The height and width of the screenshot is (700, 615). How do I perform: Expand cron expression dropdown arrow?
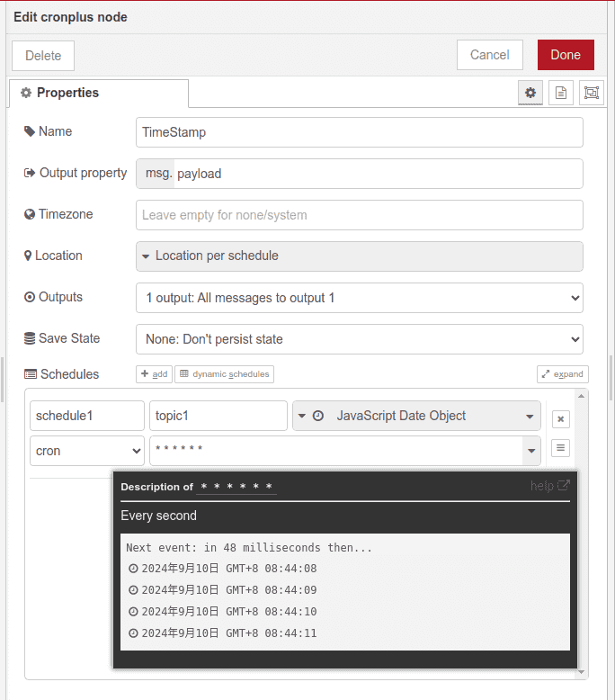530,451
